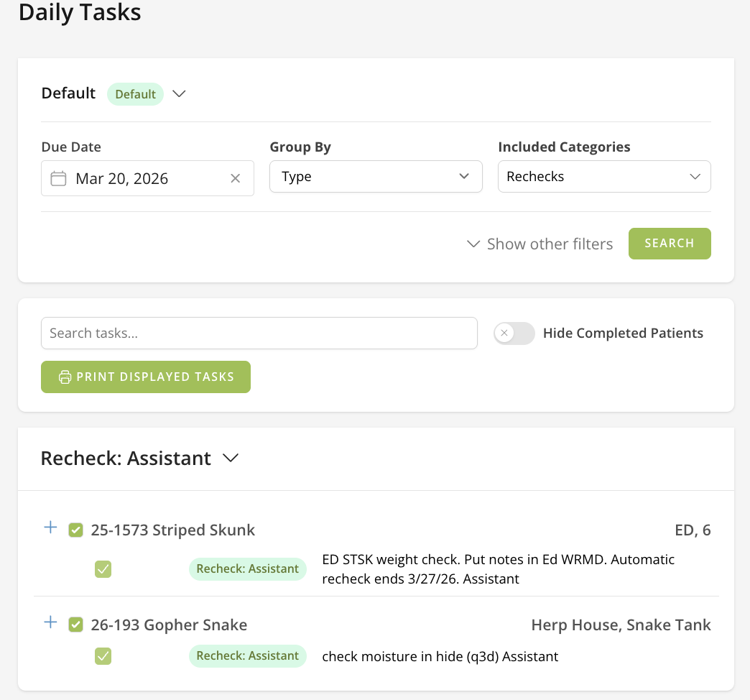The image size is (750, 700).
Task: Collapse the Recheck: Assistant group
Action: click(x=231, y=458)
